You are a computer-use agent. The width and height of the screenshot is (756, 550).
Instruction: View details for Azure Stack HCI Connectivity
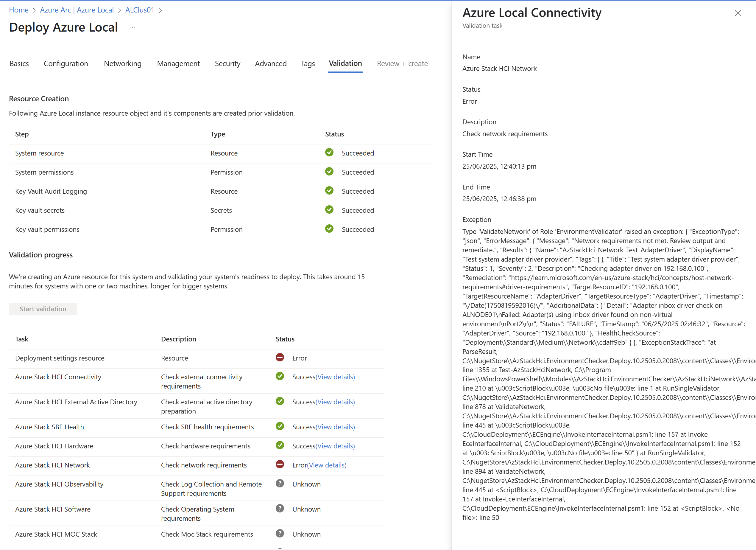coord(335,377)
